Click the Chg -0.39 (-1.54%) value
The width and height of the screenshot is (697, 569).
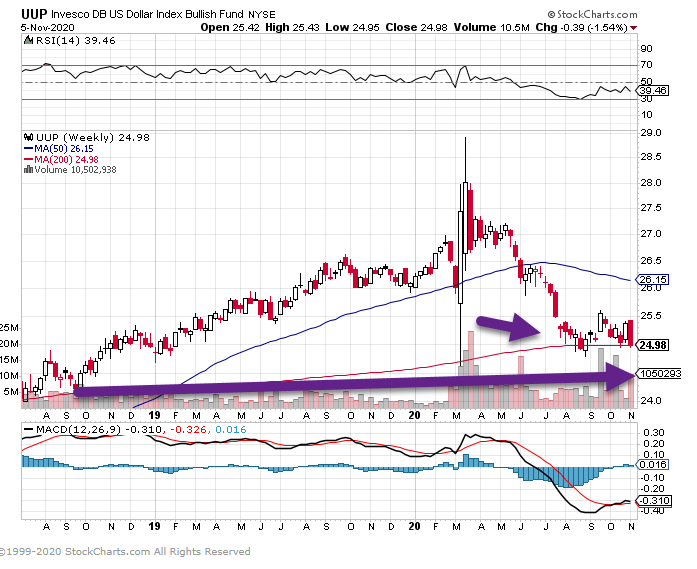[581, 28]
